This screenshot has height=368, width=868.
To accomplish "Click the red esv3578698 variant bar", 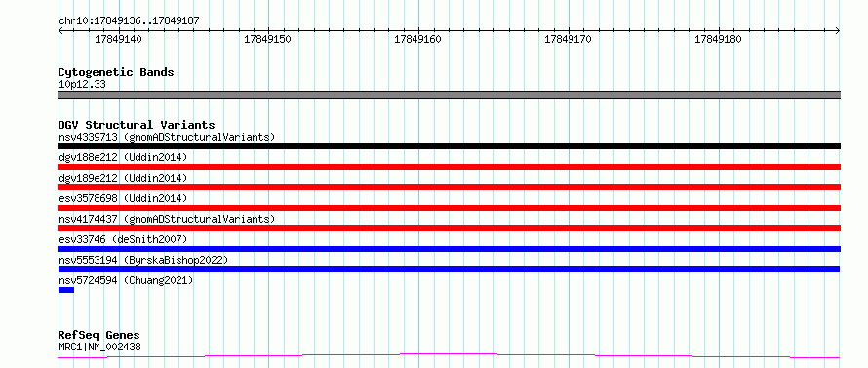I will [x=449, y=208].
